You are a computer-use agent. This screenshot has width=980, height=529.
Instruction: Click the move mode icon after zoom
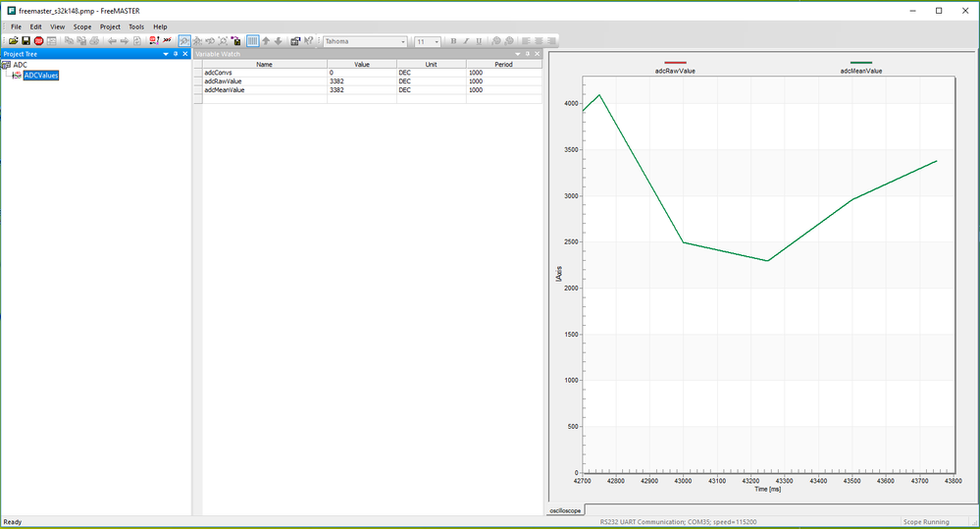tap(197, 41)
